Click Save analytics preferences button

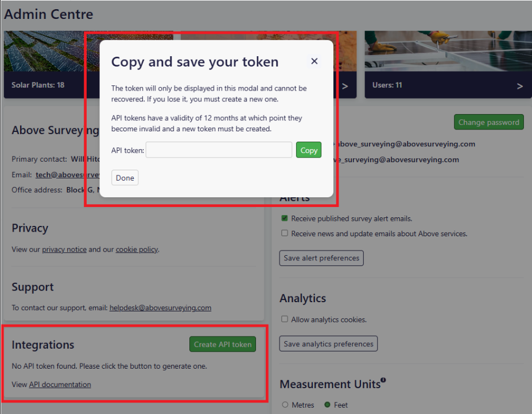coord(328,344)
